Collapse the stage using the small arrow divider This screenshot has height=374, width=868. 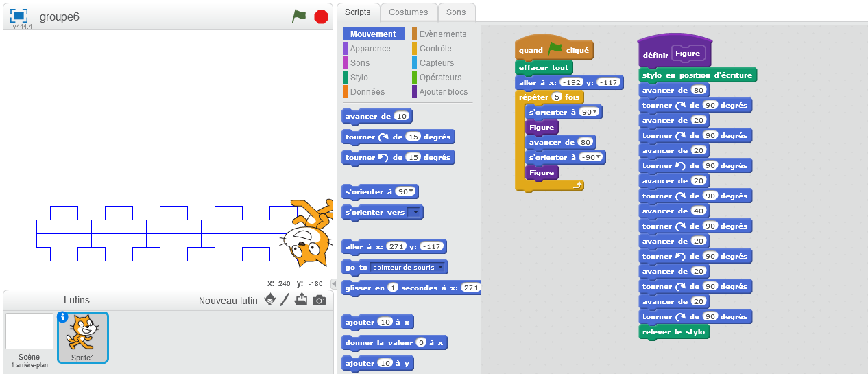coord(334,283)
